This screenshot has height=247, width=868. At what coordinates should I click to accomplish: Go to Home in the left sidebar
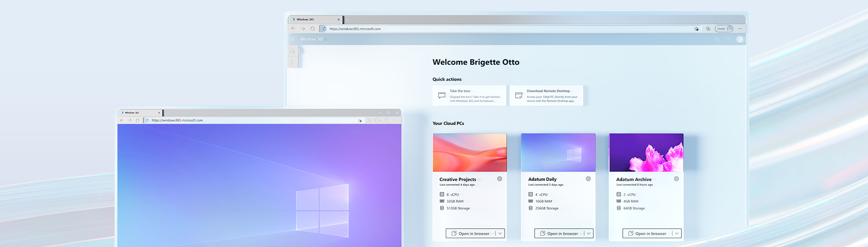pyautogui.click(x=292, y=51)
